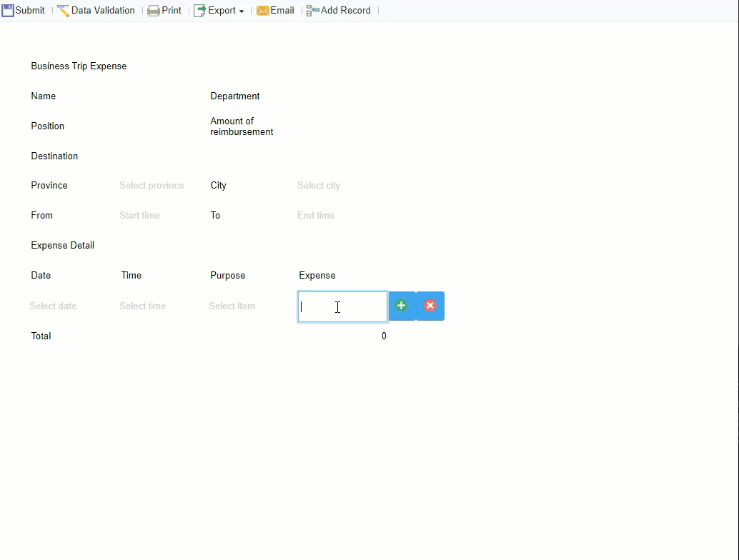
Task: Click the Purpose column header
Action: pos(228,276)
